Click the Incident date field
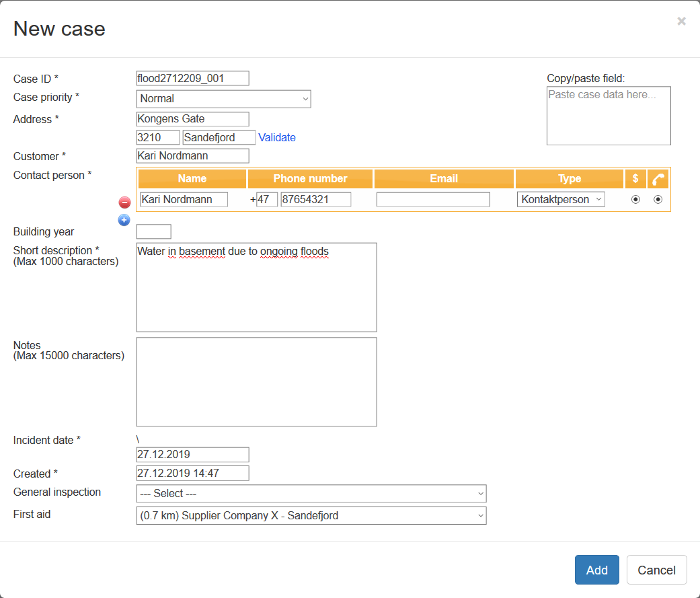 point(192,455)
